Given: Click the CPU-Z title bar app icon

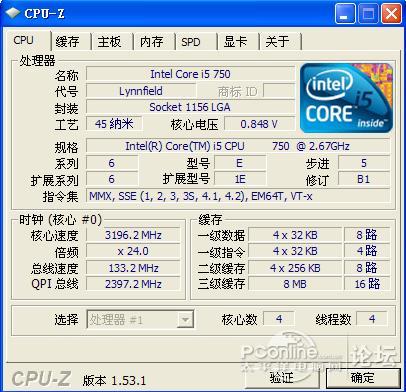Looking at the screenshot, I should click(x=13, y=13).
